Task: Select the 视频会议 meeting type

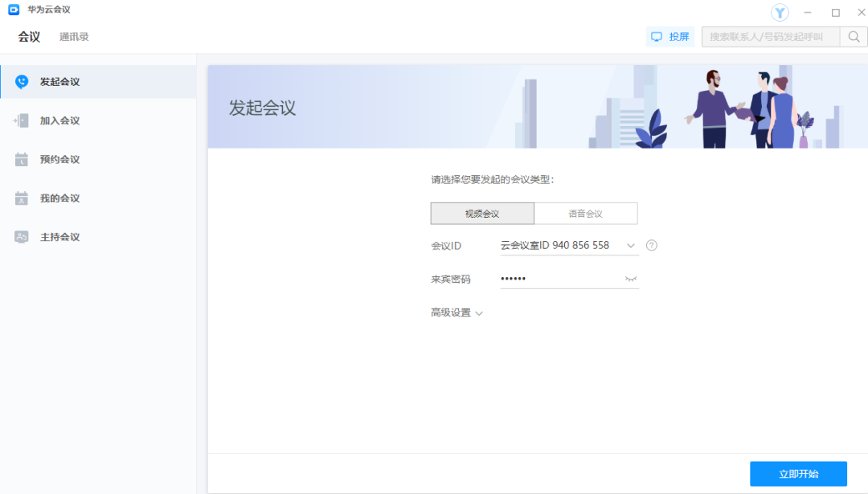Action: 482,214
